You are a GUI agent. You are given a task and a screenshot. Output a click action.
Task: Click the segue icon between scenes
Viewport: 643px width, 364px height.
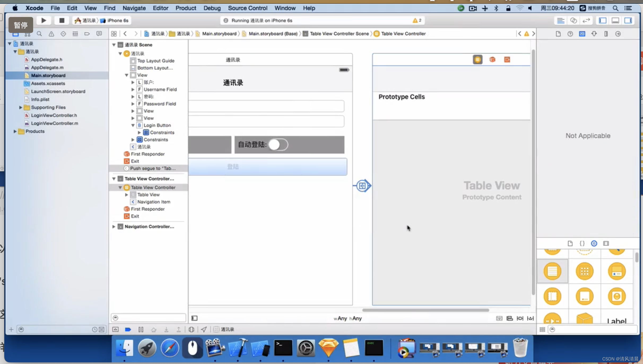[362, 186]
